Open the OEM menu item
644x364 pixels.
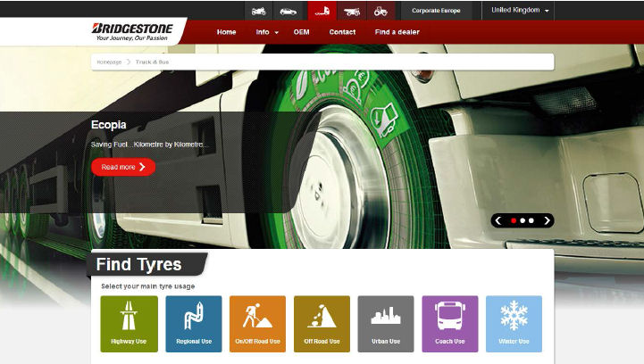click(302, 32)
